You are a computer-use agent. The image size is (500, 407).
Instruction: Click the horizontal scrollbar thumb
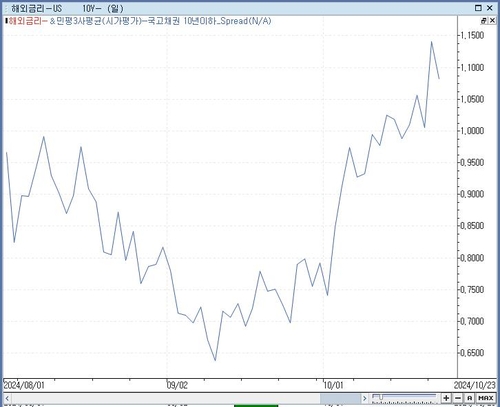tap(340, 398)
